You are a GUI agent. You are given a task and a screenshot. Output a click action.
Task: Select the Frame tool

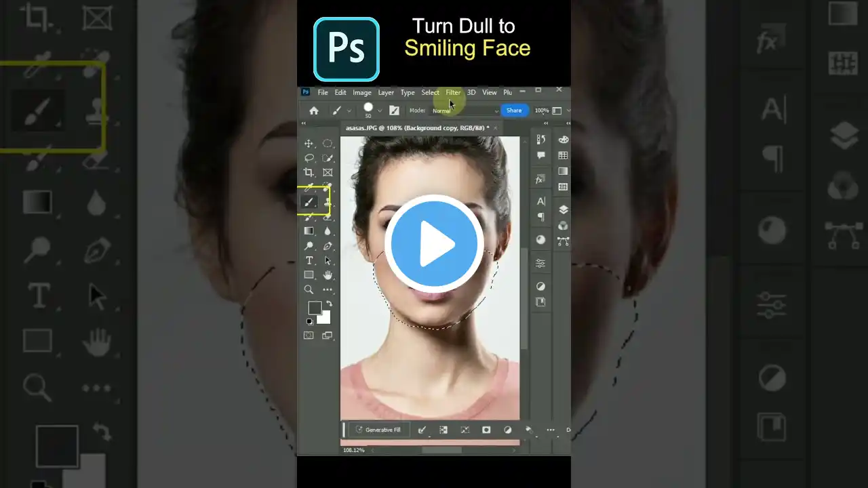pyautogui.click(x=328, y=173)
